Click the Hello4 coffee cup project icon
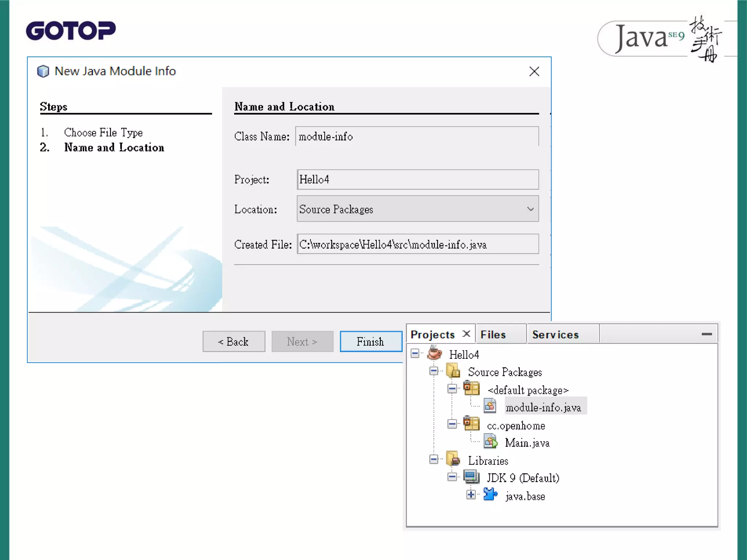This screenshot has width=747, height=560. (434, 353)
